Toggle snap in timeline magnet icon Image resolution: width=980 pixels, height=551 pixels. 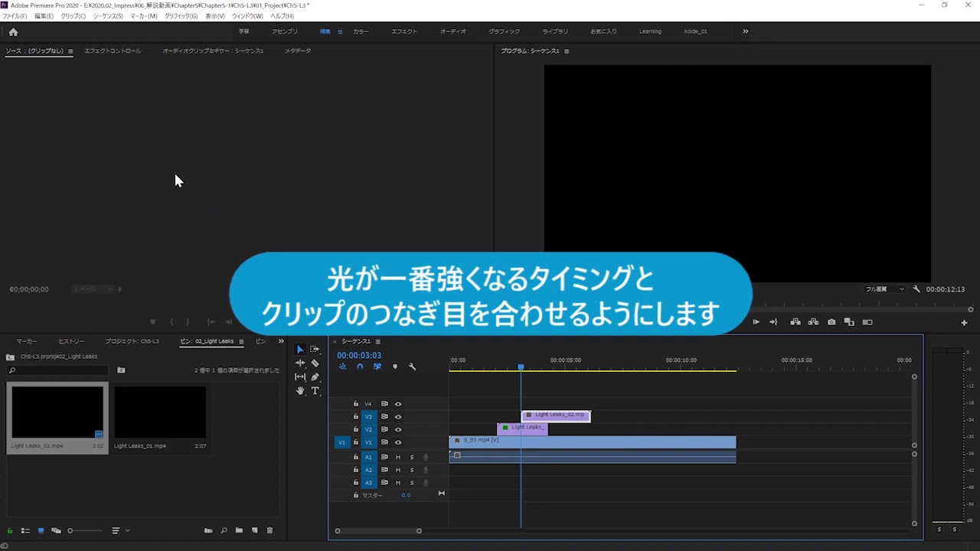360,367
